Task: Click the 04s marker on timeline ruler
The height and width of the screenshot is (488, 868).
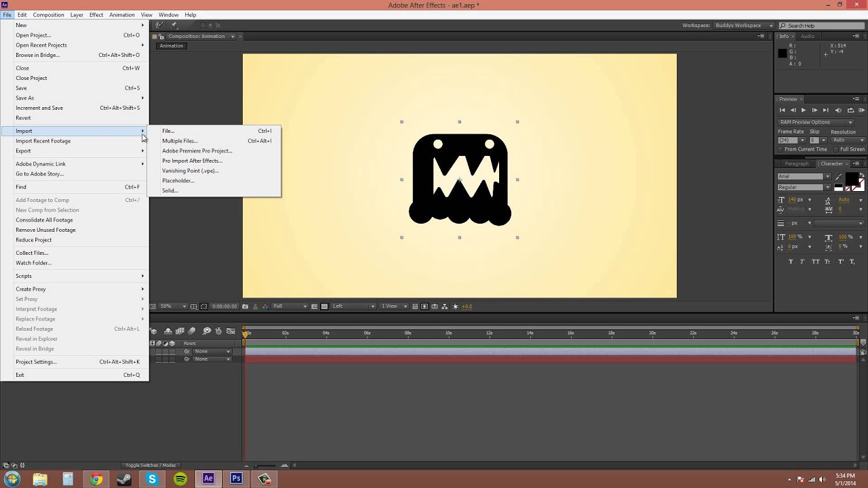Action: pyautogui.click(x=326, y=333)
